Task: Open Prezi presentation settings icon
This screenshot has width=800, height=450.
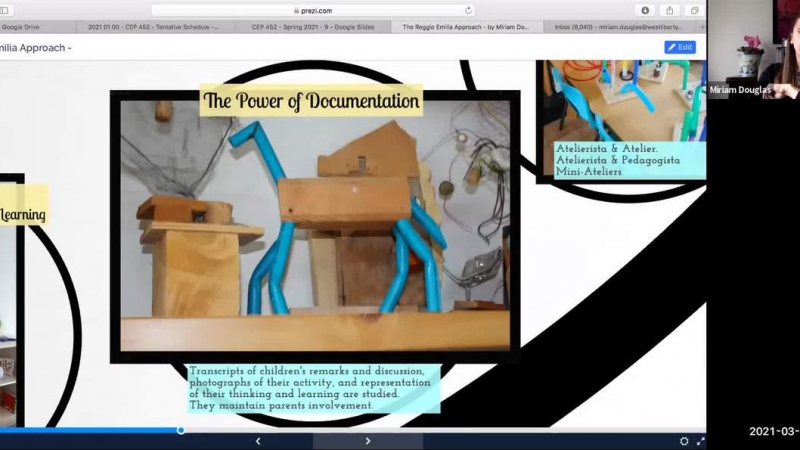Action: (684, 441)
